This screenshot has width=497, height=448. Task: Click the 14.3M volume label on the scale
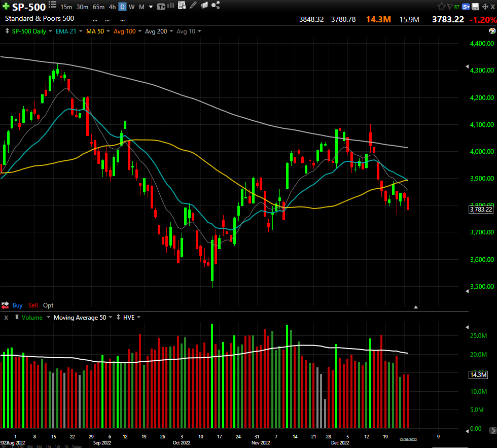[478, 375]
